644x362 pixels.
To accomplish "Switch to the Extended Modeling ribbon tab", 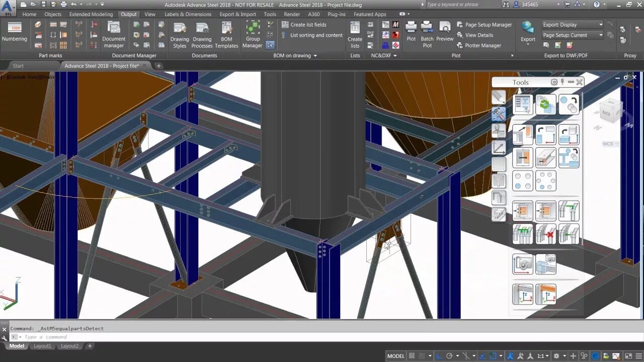I will pos(91,14).
